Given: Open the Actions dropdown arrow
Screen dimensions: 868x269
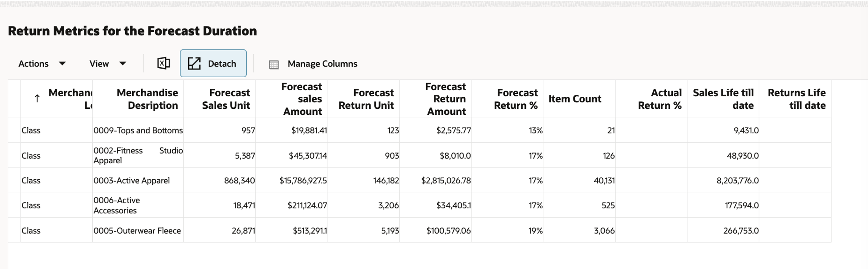Looking at the screenshot, I should 62,63.
